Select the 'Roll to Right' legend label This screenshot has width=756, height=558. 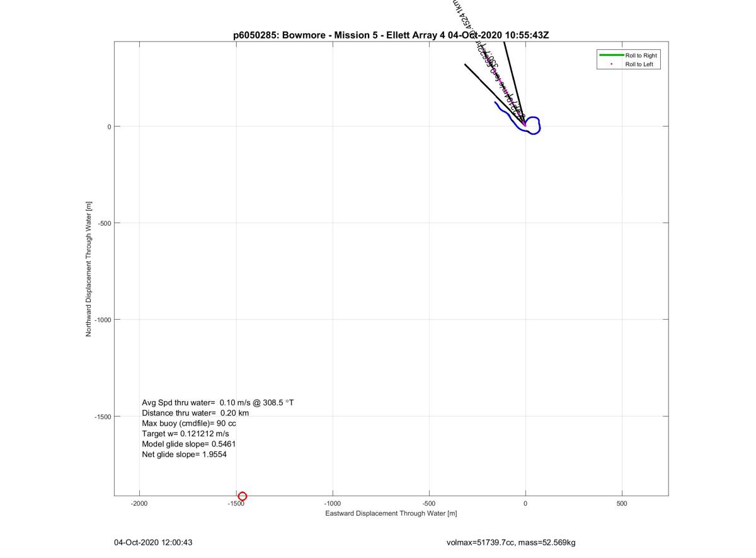point(641,55)
